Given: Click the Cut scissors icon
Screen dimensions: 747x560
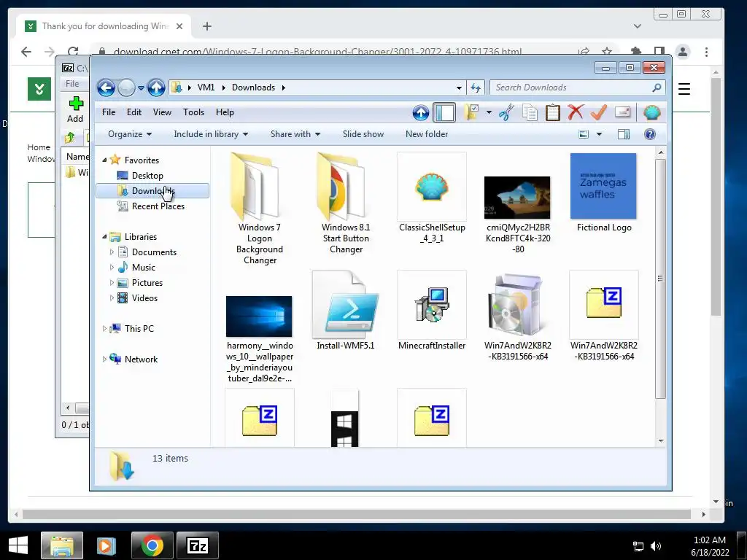Looking at the screenshot, I should (x=506, y=113).
